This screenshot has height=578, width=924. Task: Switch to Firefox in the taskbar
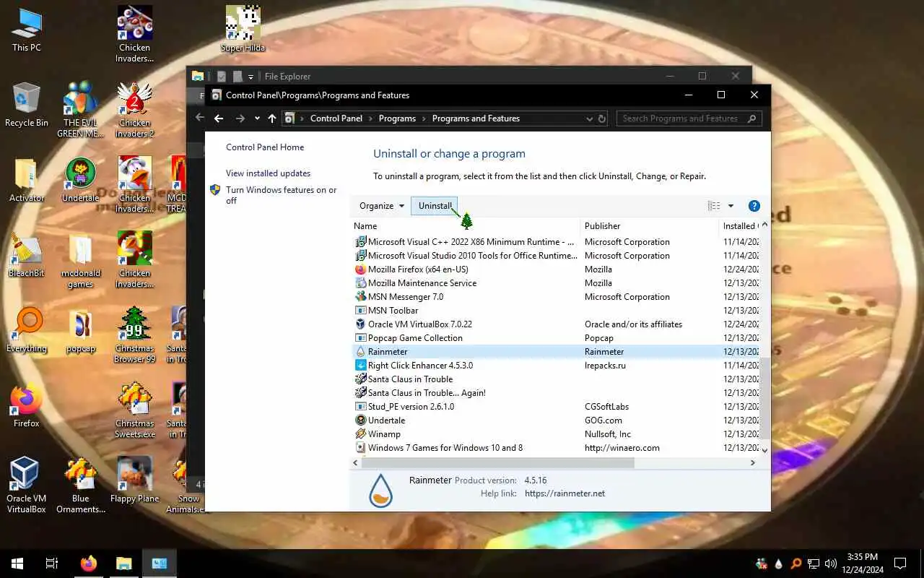tap(89, 564)
